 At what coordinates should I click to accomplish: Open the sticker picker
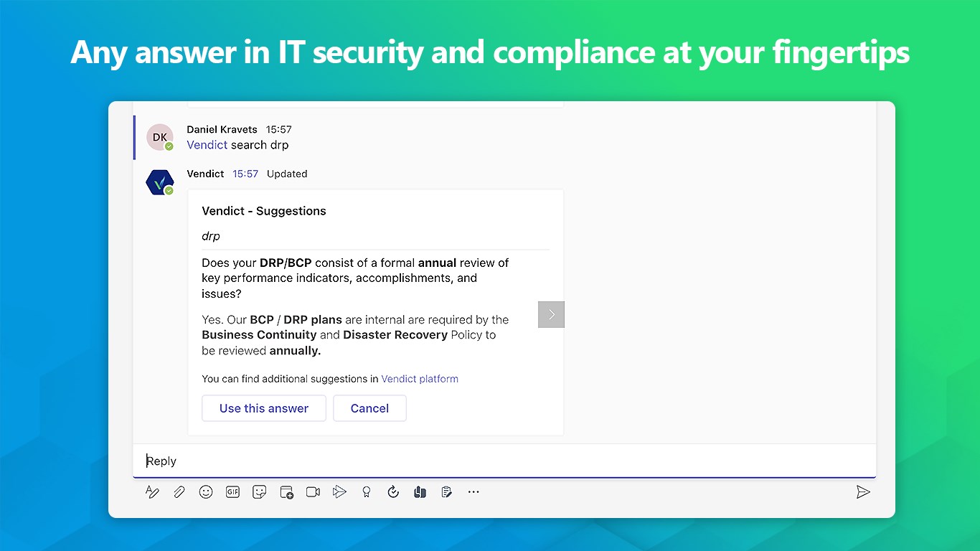(x=259, y=492)
